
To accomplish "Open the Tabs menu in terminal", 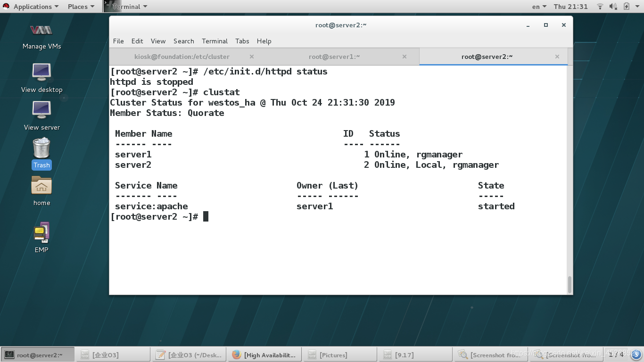I will click(242, 41).
